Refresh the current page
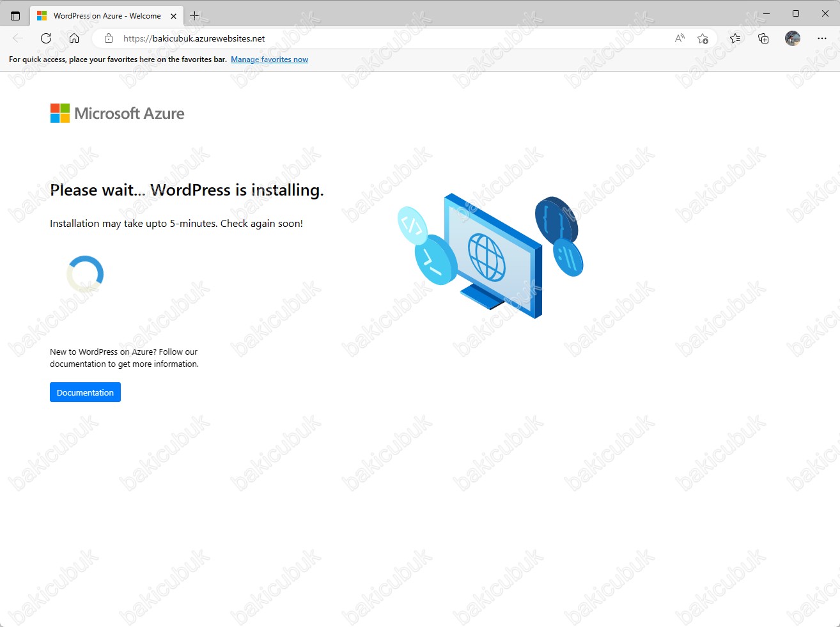Screen dimensions: 840x627 [x=46, y=38]
